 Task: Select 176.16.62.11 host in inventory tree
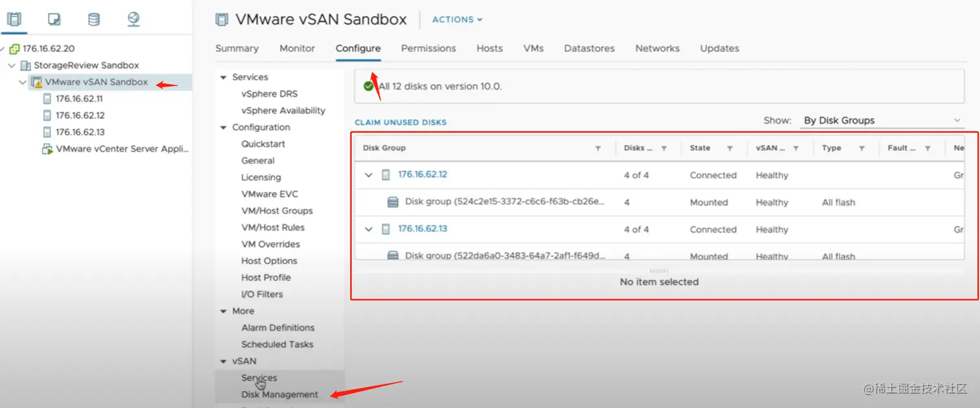point(79,99)
